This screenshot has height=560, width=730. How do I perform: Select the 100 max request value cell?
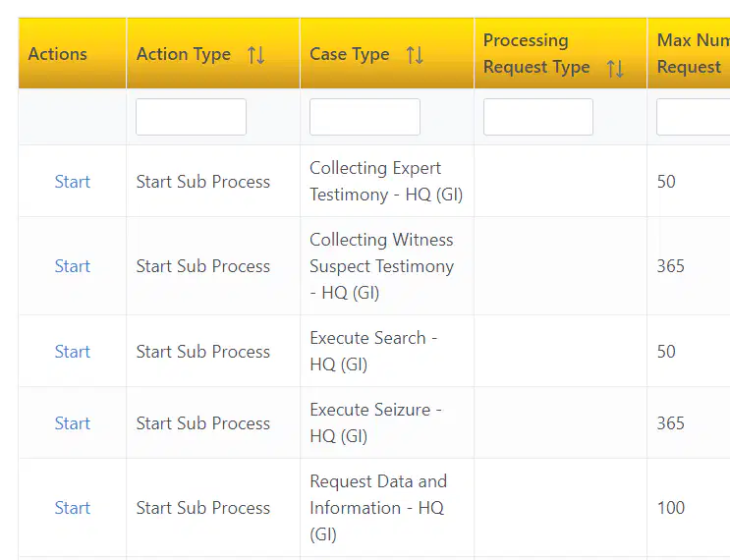689,508
